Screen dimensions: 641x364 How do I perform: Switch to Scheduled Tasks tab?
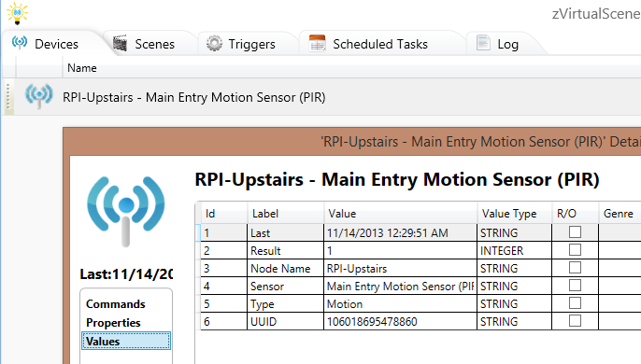click(380, 44)
